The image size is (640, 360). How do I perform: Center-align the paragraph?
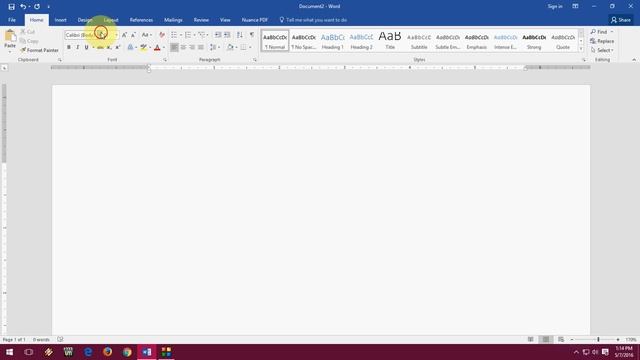tap(183, 47)
